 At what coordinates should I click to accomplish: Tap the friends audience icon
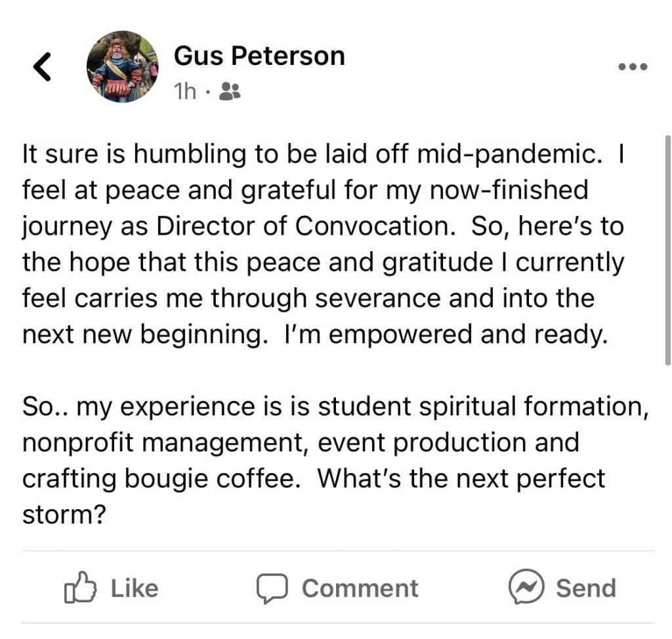tap(230, 91)
